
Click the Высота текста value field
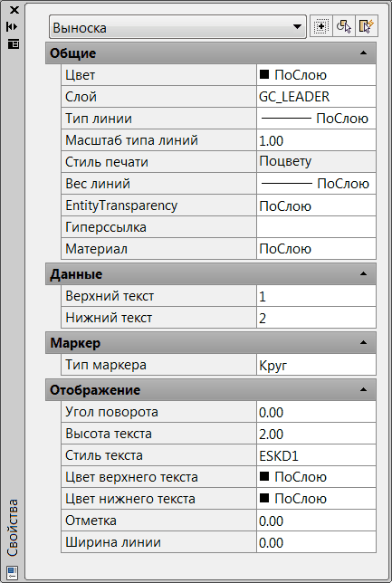316,434
